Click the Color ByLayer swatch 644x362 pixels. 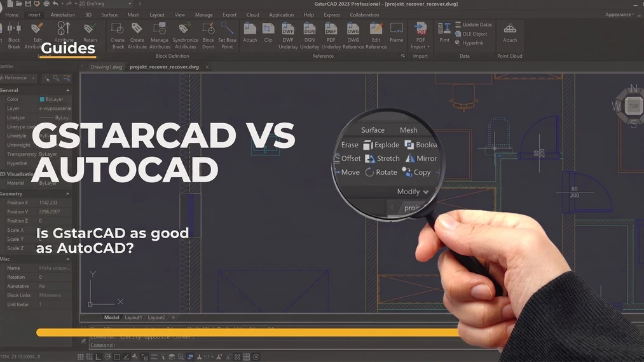[42, 99]
